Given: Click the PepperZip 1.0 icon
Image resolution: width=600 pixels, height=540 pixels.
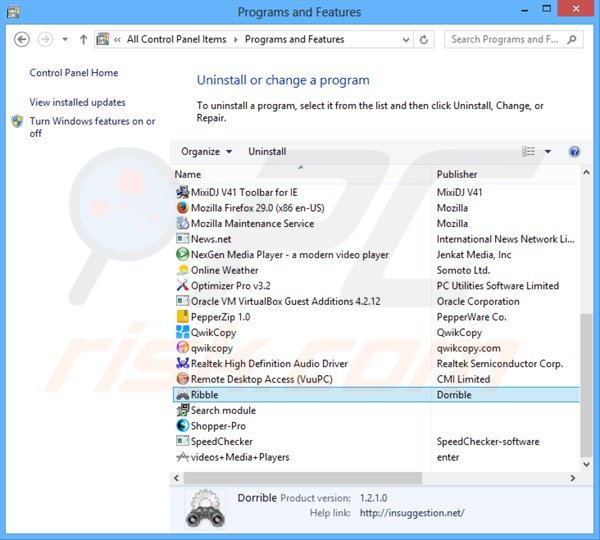Looking at the screenshot, I should pos(183,316).
